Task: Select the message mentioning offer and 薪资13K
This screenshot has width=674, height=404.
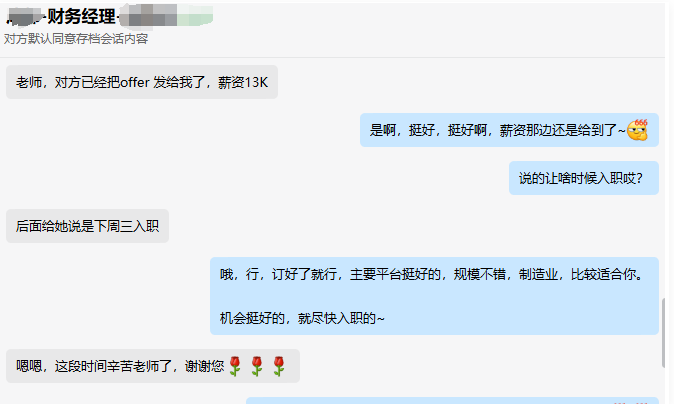Action: [142, 82]
